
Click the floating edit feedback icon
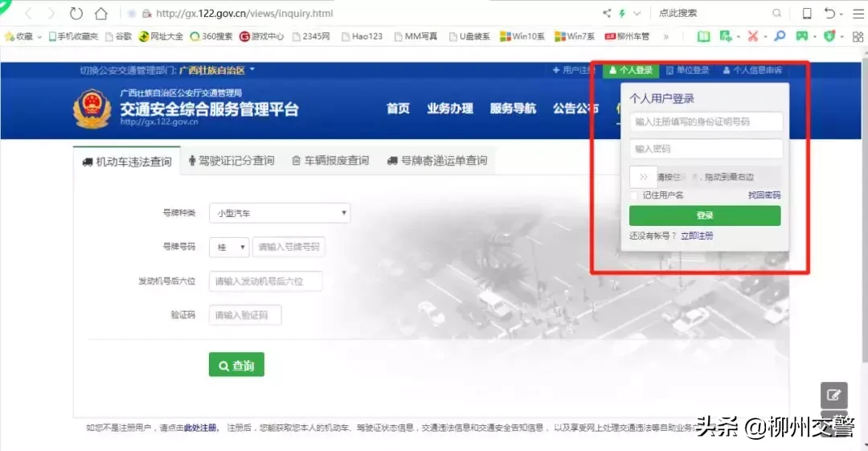834,395
